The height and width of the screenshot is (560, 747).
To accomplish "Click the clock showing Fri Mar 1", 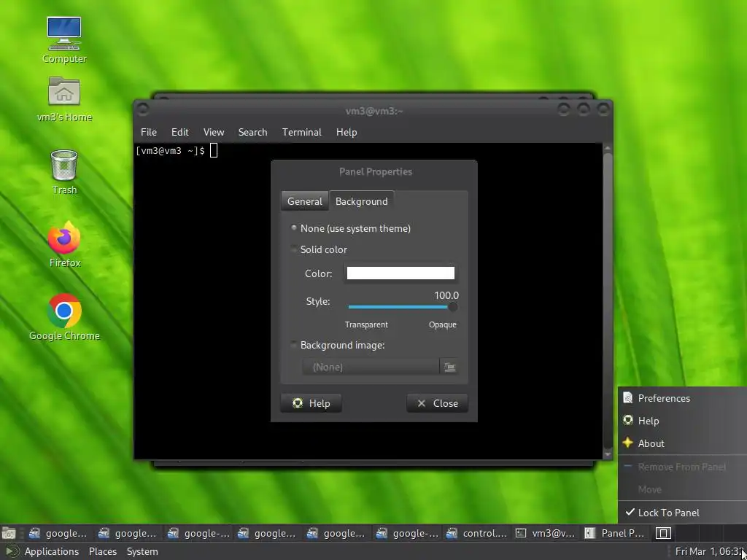I will 708,551.
